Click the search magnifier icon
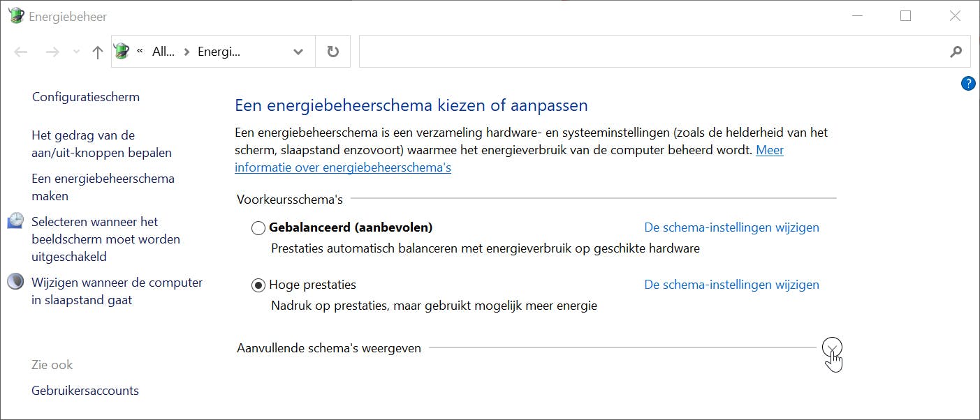The width and height of the screenshot is (980, 420). [956, 52]
